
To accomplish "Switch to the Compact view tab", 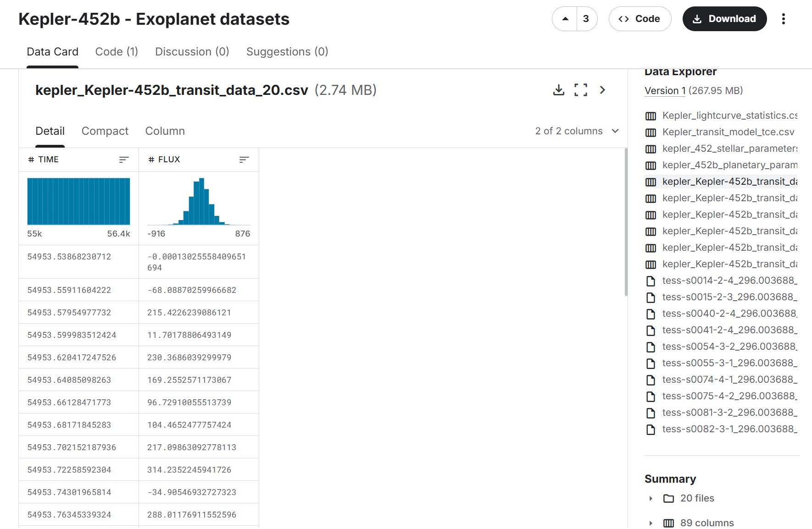I will (x=105, y=131).
